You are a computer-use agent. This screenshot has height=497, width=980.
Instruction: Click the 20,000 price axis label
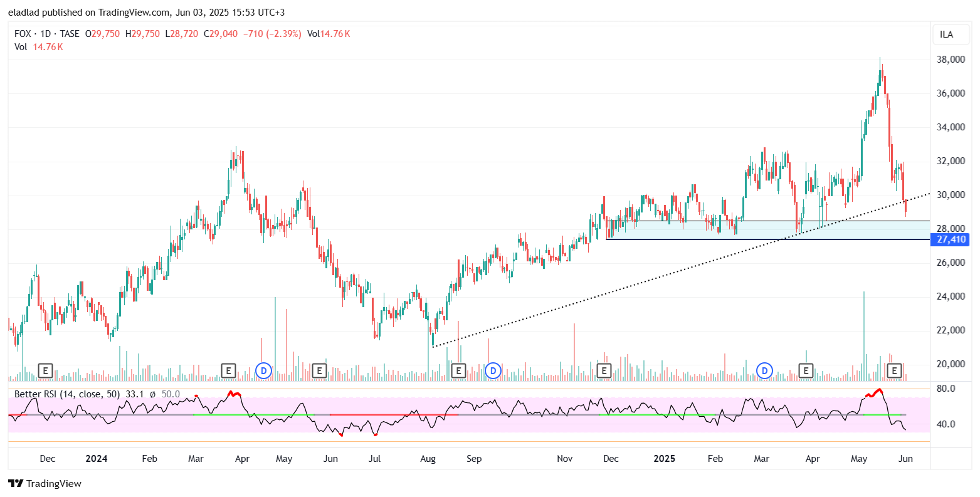[950, 364]
